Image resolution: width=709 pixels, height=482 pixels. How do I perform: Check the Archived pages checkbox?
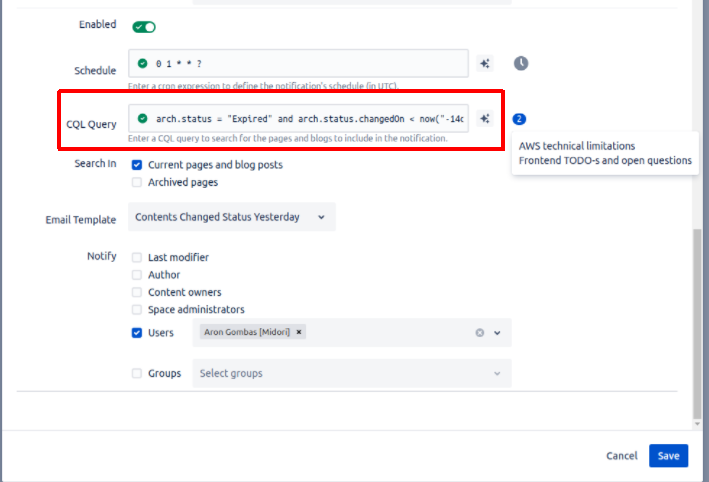click(x=137, y=182)
